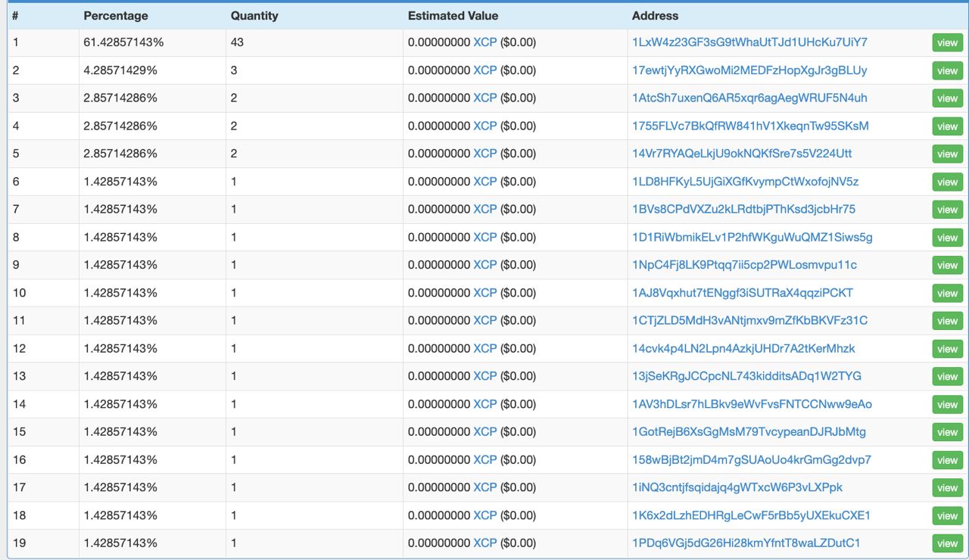Viewport: 969px width, 560px height.
Task: Open address 1LD8HFKyL5UjGiXGfKvympCtWxofojNV5z
Action: [746, 182]
